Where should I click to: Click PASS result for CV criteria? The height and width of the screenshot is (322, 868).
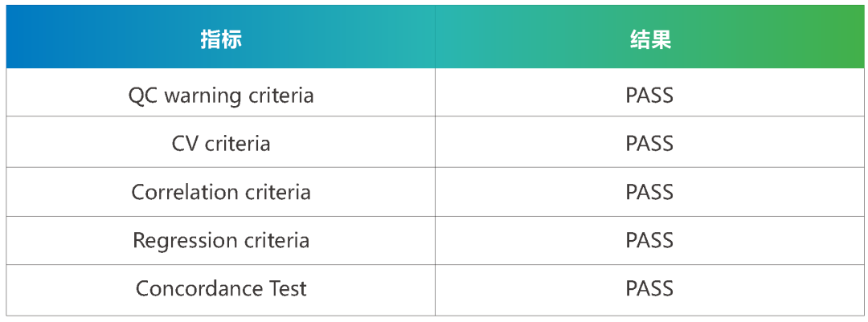[649, 144]
